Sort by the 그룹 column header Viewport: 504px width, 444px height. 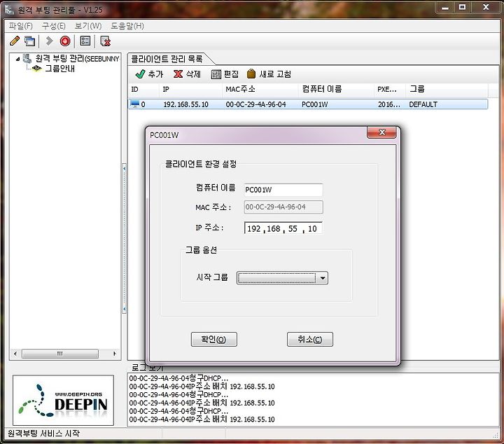(x=447, y=90)
